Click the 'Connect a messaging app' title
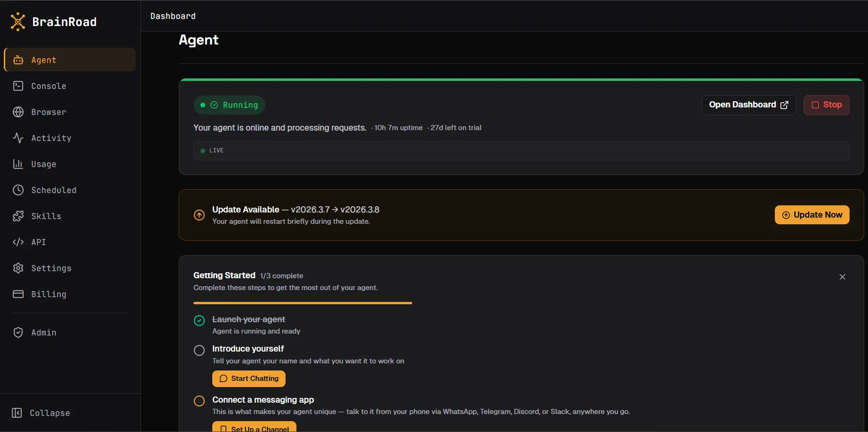The image size is (868, 432). coord(263,400)
